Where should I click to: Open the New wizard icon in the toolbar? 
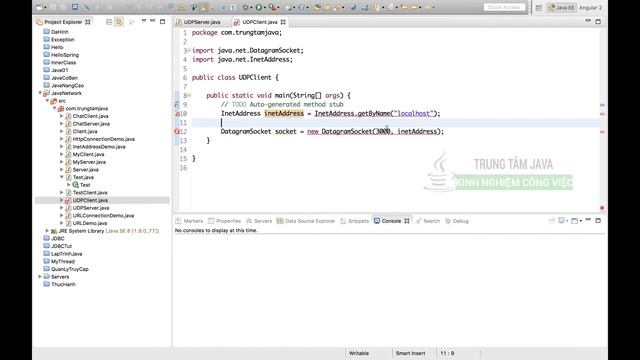pos(40,7)
